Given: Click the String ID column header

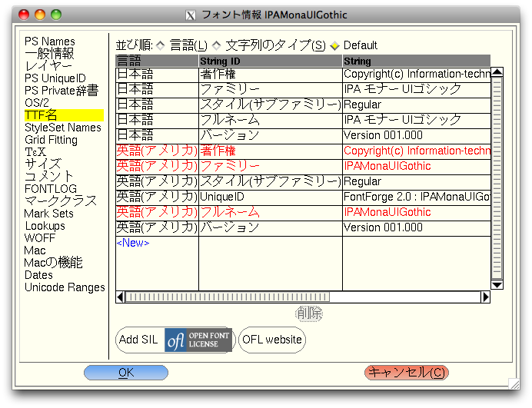Looking at the screenshot, I should 271,61.
